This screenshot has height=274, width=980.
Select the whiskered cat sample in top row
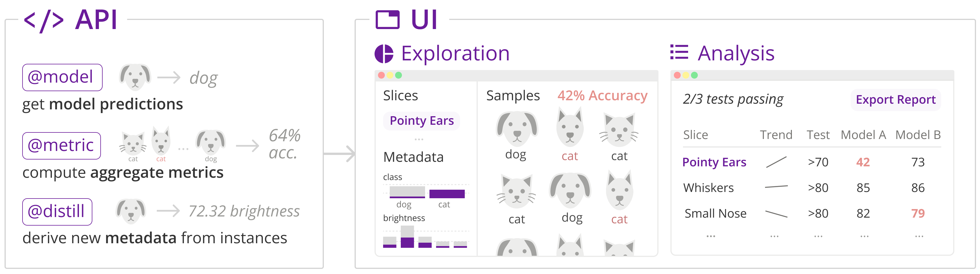[x=619, y=130]
